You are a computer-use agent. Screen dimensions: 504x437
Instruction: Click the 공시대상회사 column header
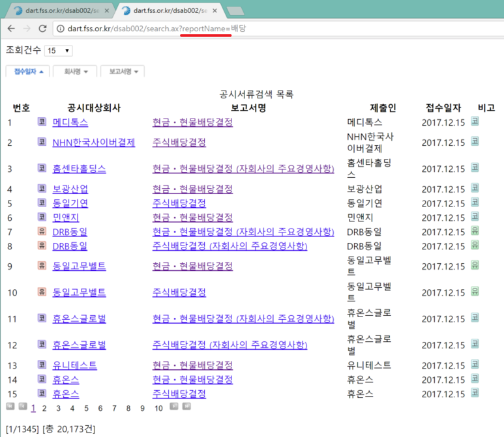pyautogui.click(x=94, y=108)
